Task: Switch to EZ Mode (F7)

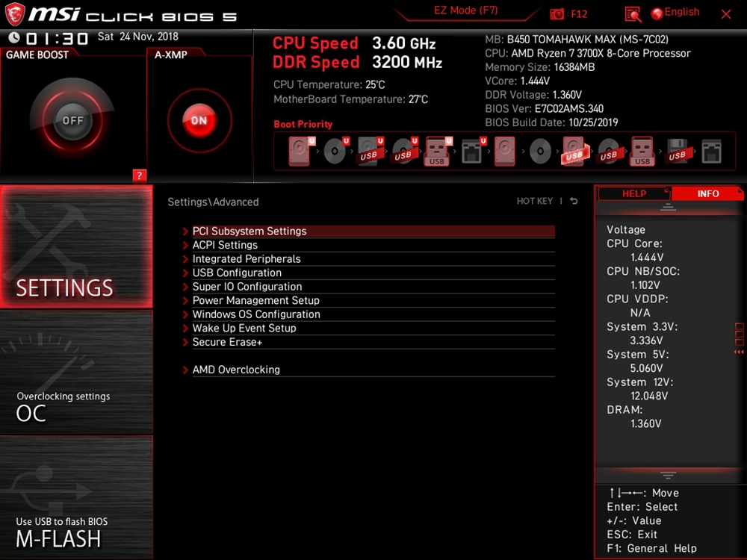Action: (x=465, y=10)
